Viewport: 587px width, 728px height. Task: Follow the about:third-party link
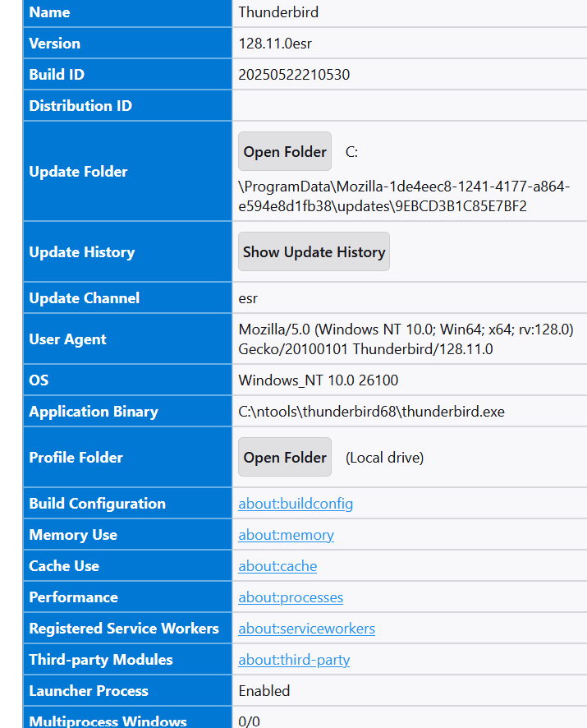(294, 660)
